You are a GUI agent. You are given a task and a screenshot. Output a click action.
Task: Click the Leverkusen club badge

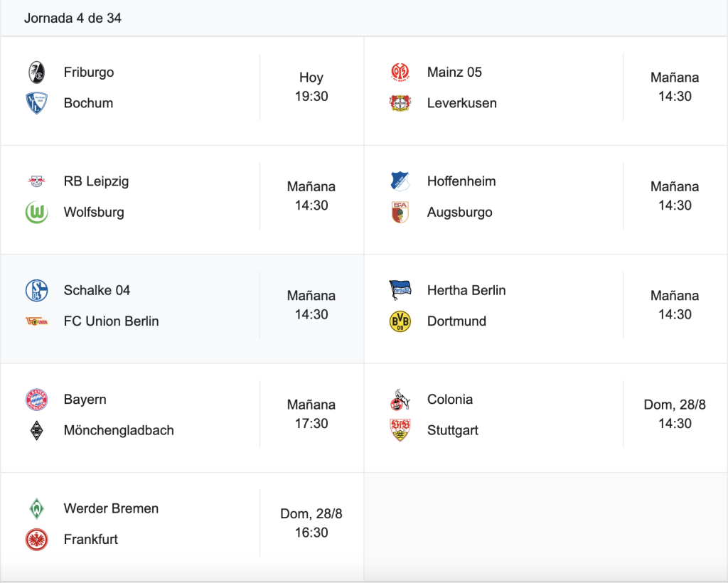[x=400, y=103]
